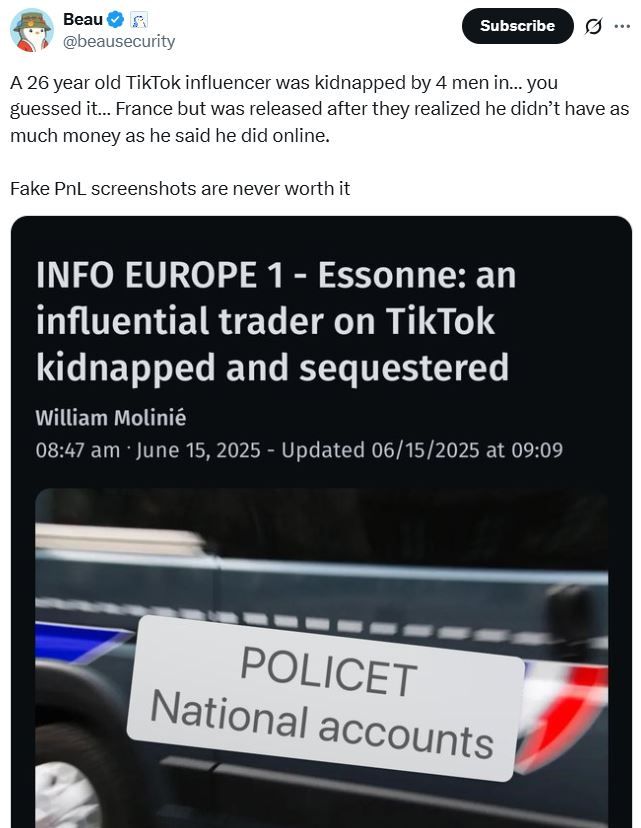The image size is (641, 828).
Task: Open the three-dot more options menu
Action: 622,26
